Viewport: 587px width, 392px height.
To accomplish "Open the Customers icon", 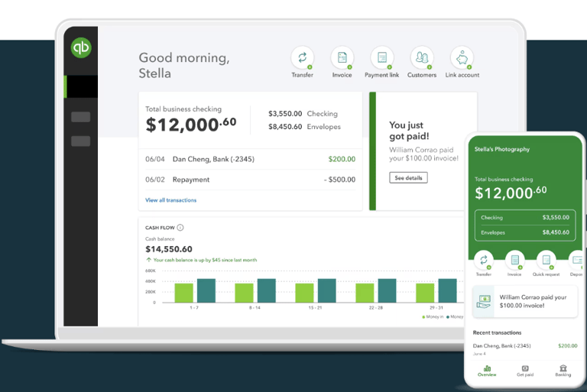I will click(422, 57).
